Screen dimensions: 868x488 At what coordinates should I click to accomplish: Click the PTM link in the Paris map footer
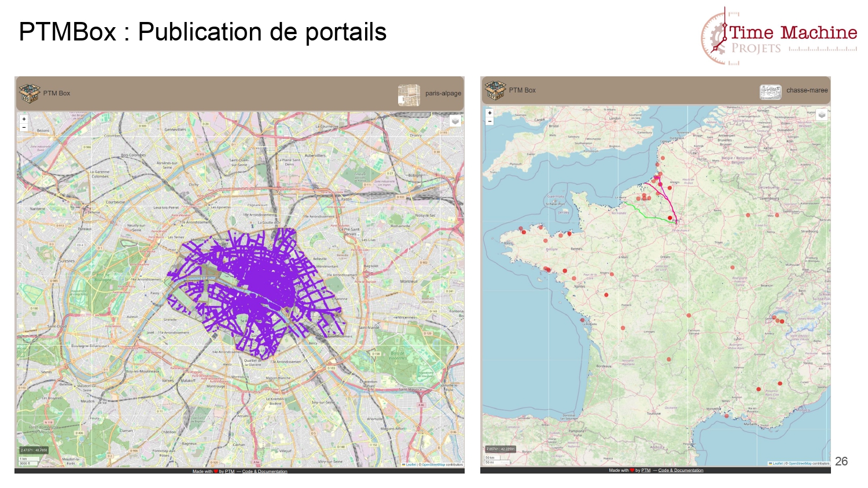click(x=230, y=472)
